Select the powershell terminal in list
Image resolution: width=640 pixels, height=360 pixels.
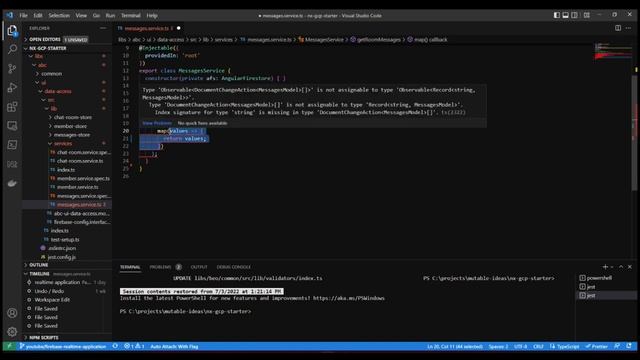(599, 278)
